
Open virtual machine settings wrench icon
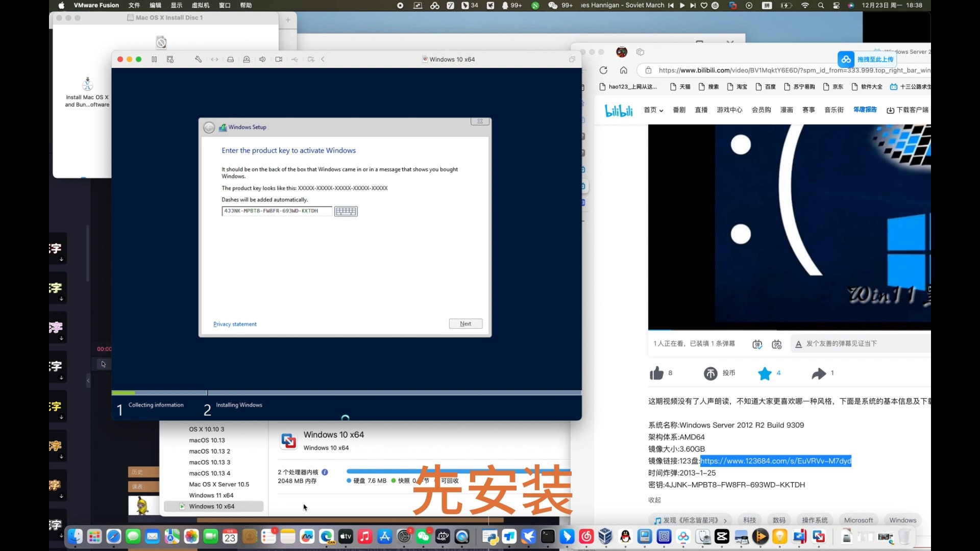[x=198, y=59]
